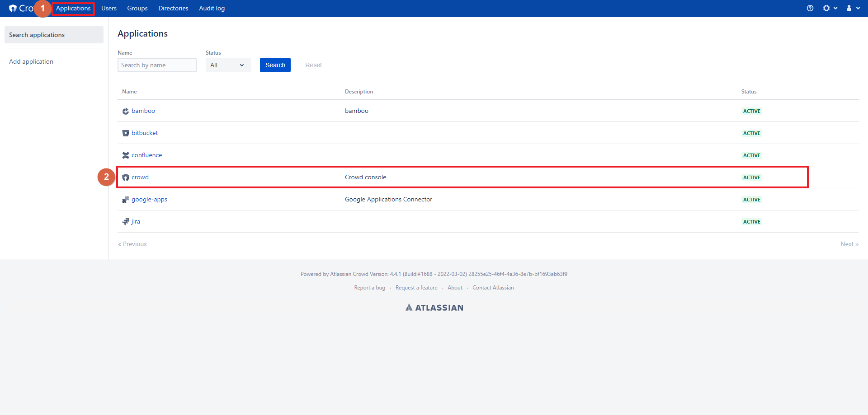Click the Next pagination link
Viewport: 868px width, 415px height.
849,244
